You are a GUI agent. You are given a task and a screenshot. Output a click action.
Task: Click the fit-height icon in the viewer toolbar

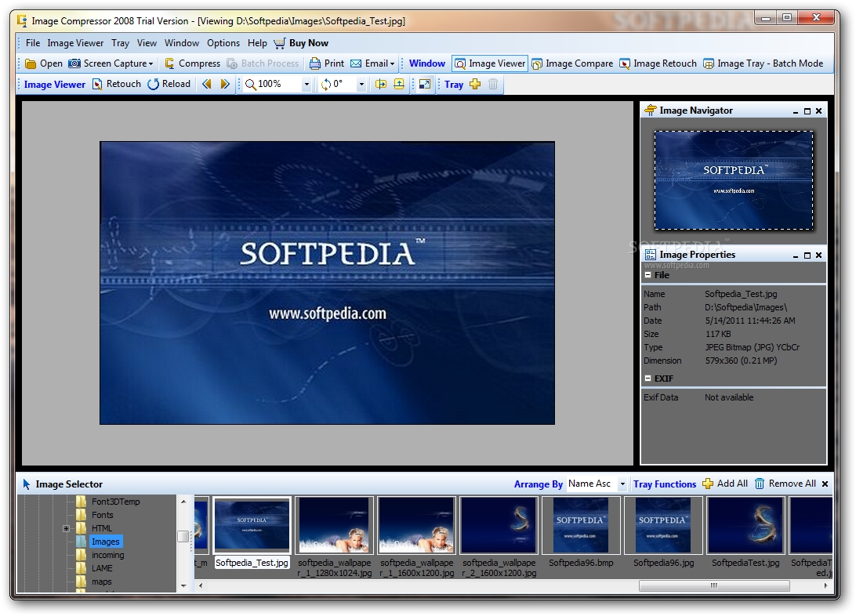399,84
